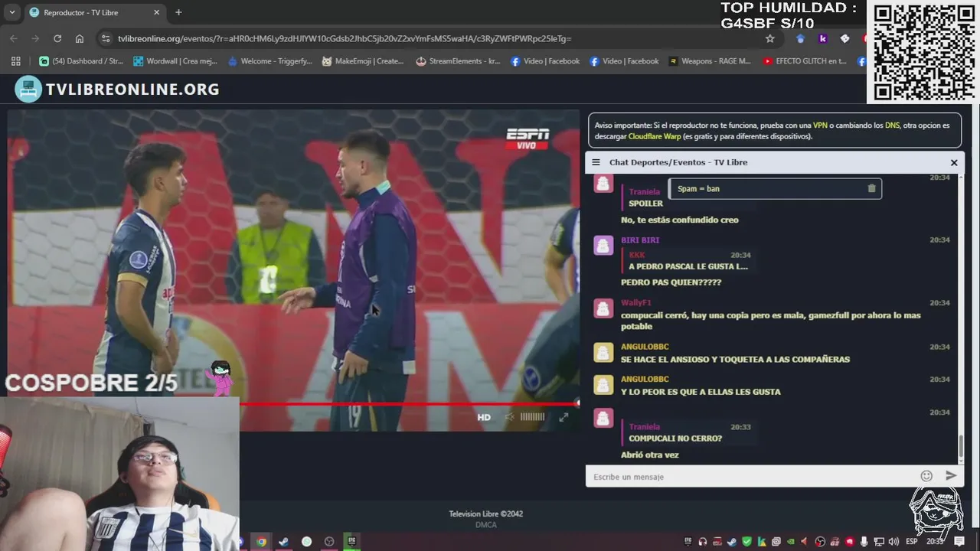The image size is (980, 551).
Task: Open the diamond-shaped browser extension icon
Action: [x=845, y=38]
